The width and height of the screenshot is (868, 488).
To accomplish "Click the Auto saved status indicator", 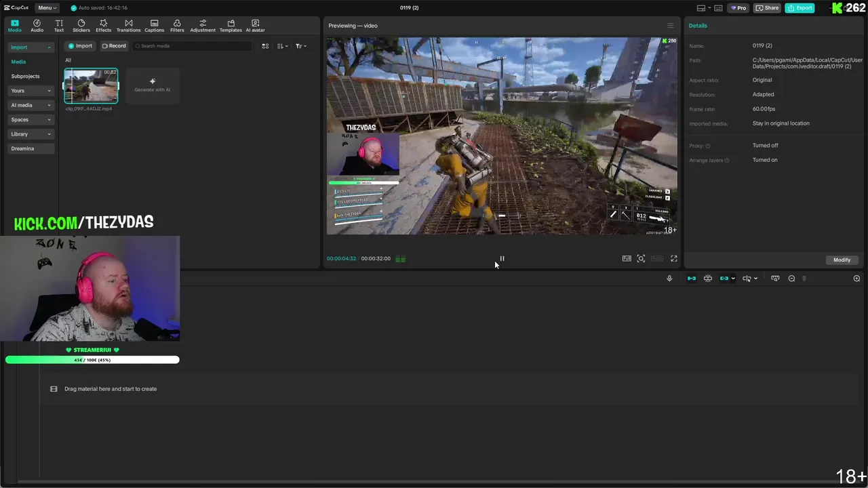I will 100,8.
